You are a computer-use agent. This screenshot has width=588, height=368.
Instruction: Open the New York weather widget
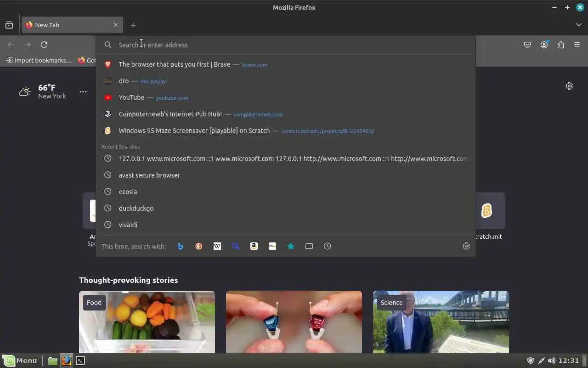pos(43,92)
